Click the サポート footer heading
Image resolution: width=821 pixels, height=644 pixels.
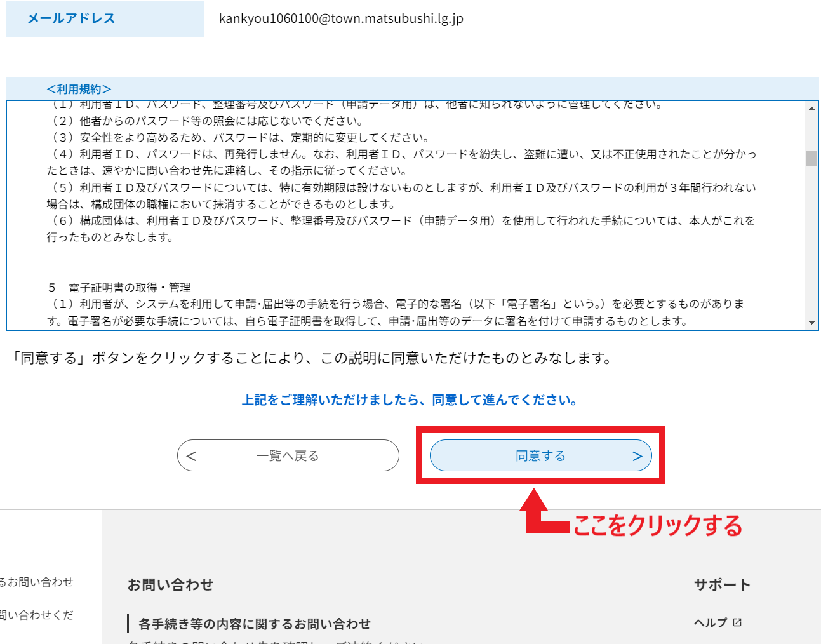pos(723,584)
